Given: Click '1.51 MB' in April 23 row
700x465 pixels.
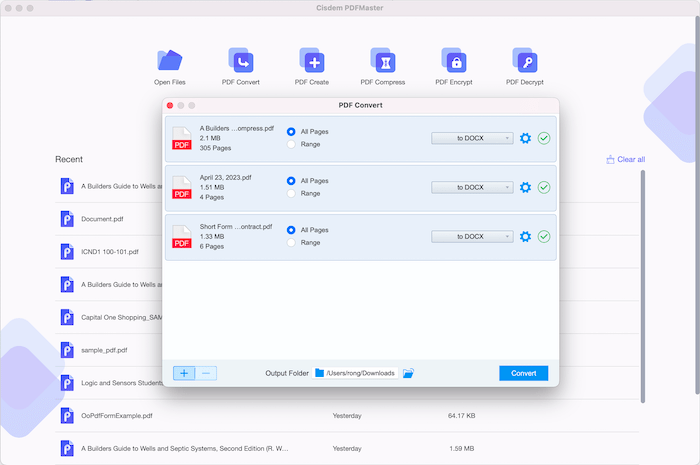Looking at the screenshot, I should pos(212,187).
